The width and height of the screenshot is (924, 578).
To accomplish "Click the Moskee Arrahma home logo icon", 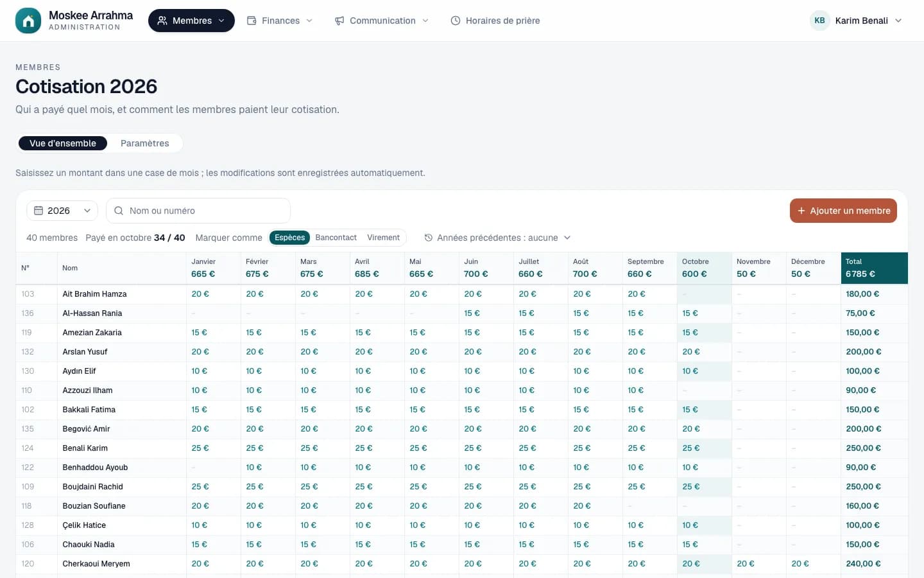I will click(28, 21).
